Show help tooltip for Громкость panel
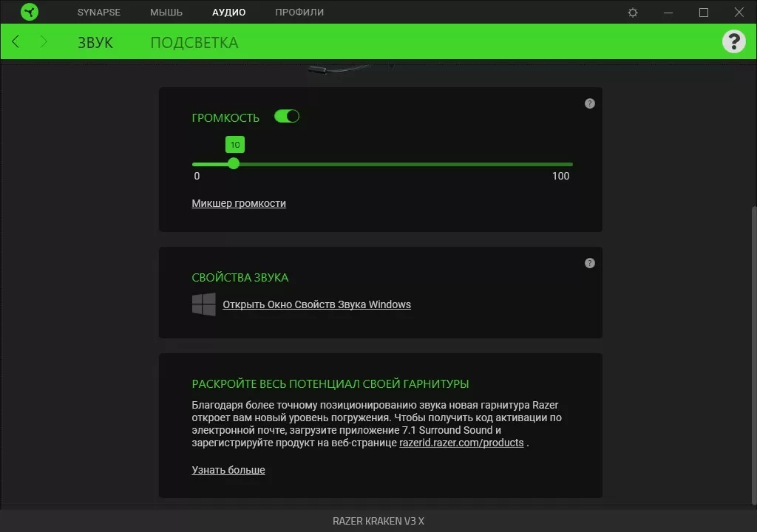Image resolution: width=757 pixels, height=532 pixels. tap(589, 103)
